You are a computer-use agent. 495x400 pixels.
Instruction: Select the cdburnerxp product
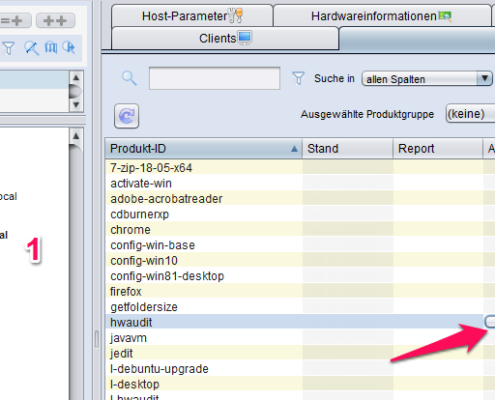tap(300, 214)
